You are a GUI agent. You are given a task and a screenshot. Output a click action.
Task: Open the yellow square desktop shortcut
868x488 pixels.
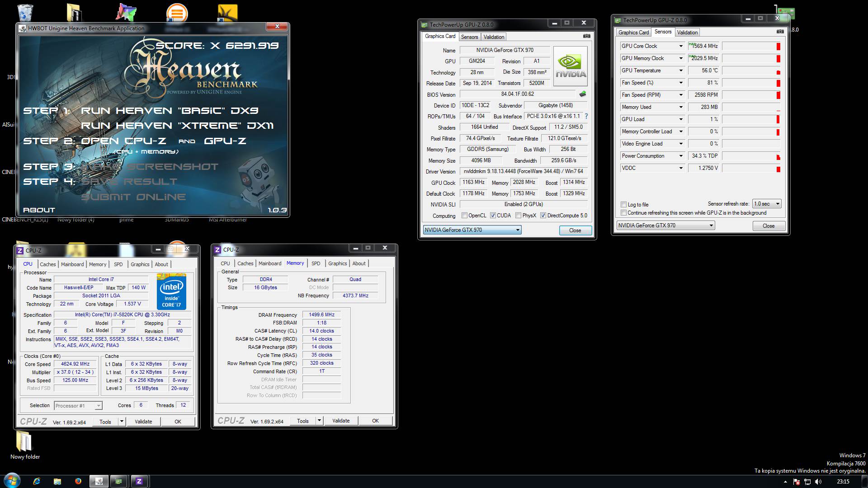(227, 13)
